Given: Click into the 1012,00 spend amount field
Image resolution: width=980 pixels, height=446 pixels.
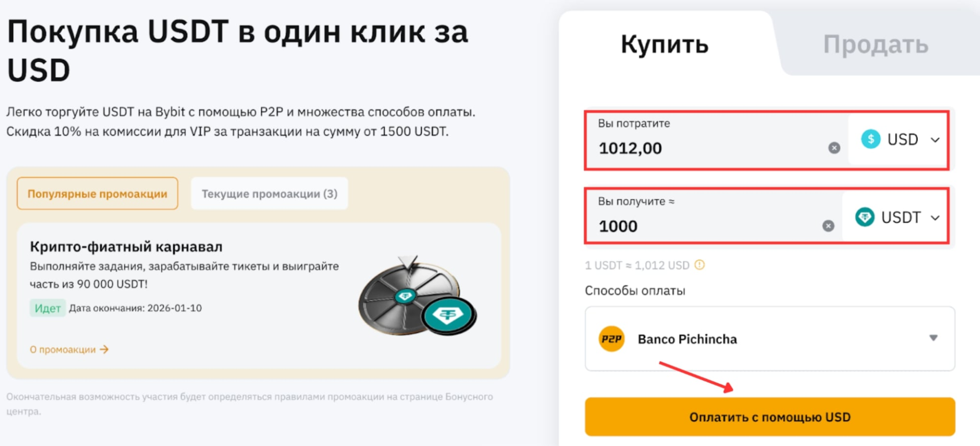Looking at the screenshot, I should click(x=704, y=148).
